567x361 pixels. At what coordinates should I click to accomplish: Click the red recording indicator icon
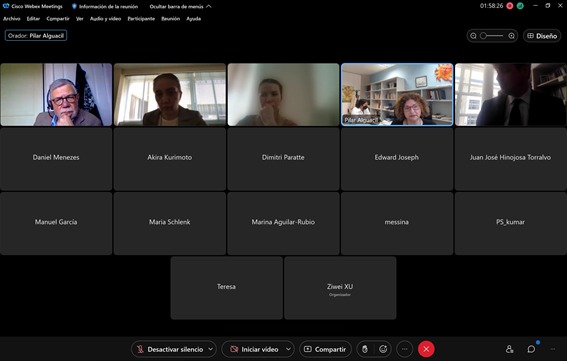[510, 6]
